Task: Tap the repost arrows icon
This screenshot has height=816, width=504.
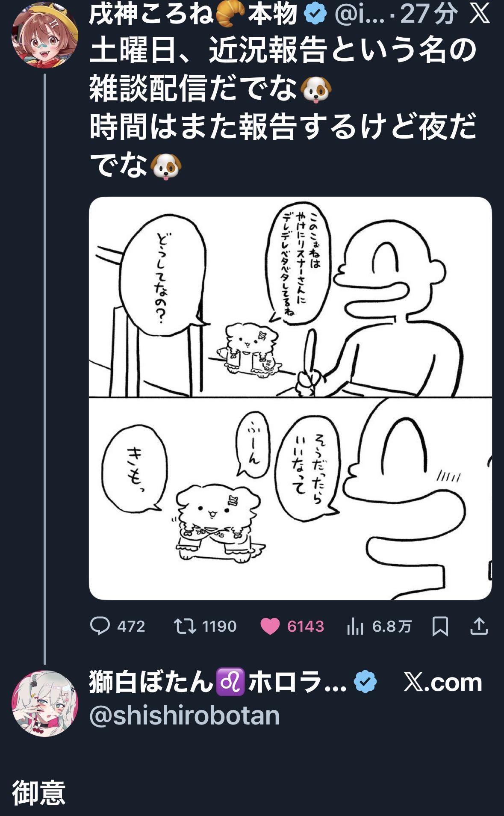Action: pos(185,626)
